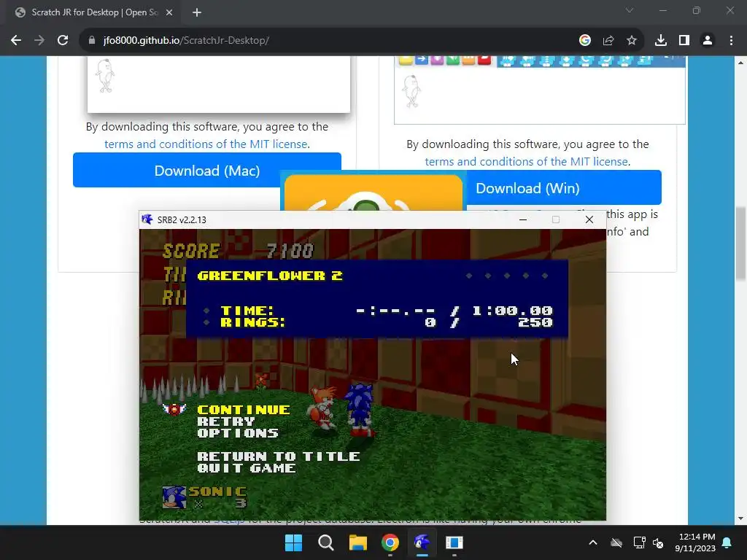Click muted volume tray icon
747x560 pixels.
[658, 542]
